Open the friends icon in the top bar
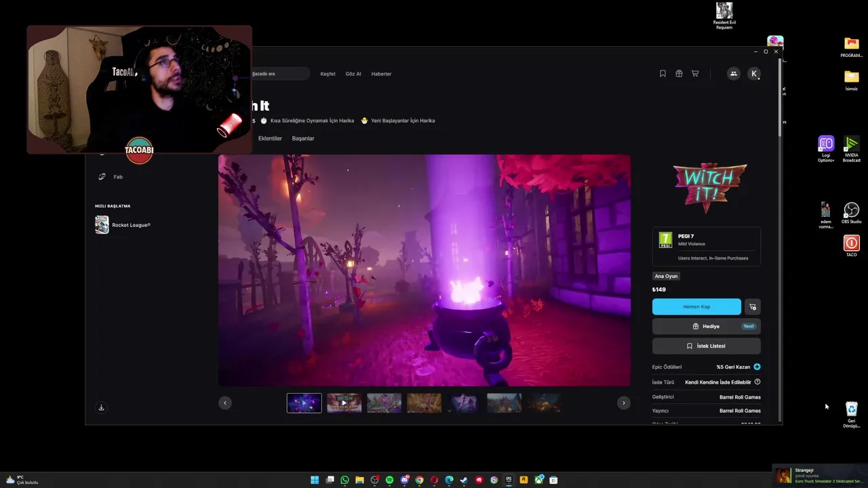 [733, 74]
